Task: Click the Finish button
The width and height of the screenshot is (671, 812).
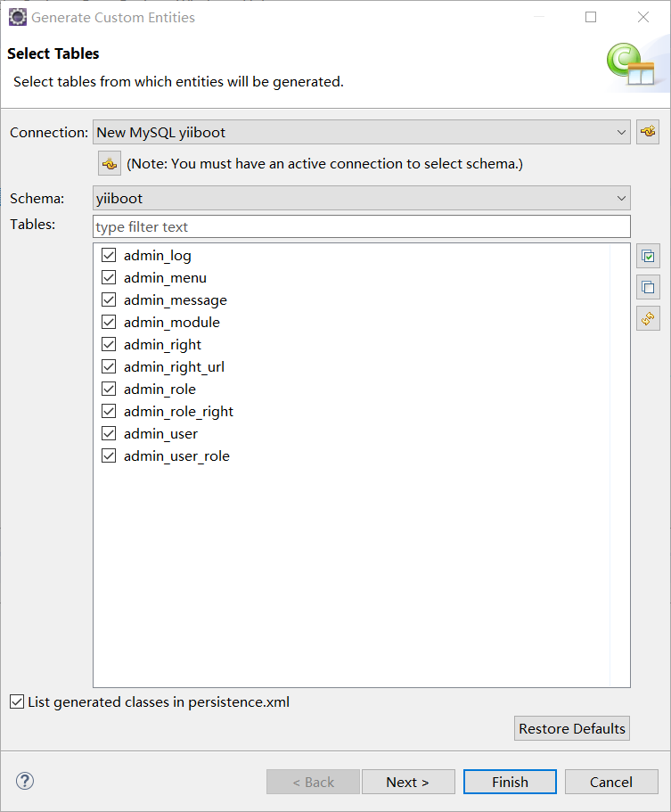Action: pos(510,782)
